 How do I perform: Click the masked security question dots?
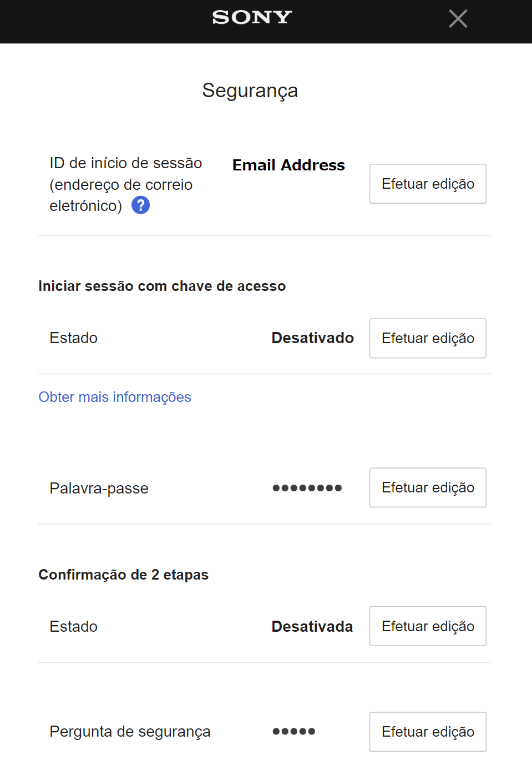click(293, 732)
